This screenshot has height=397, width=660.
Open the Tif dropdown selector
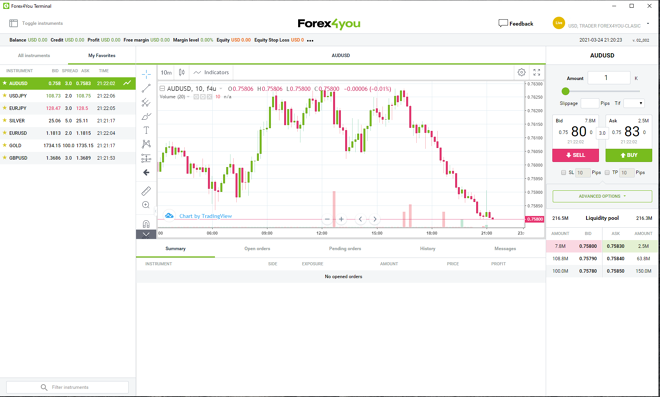click(x=634, y=103)
